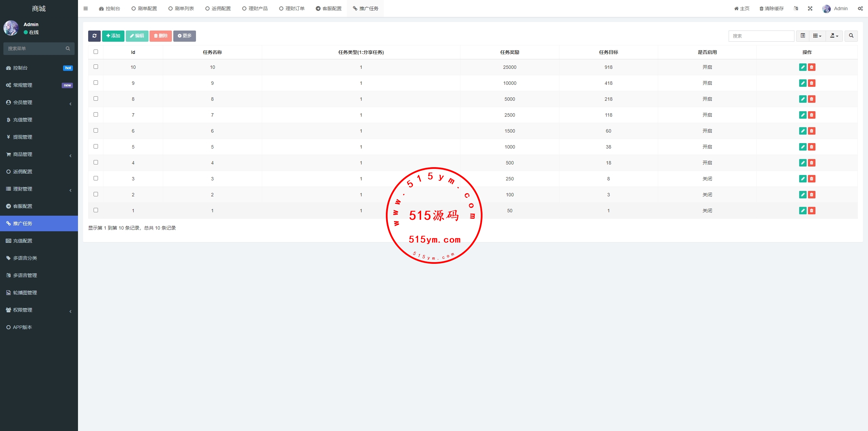This screenshot has width=868, height=431.
Task: Click the red delete icon for row 5
Action: coord(811,147)
